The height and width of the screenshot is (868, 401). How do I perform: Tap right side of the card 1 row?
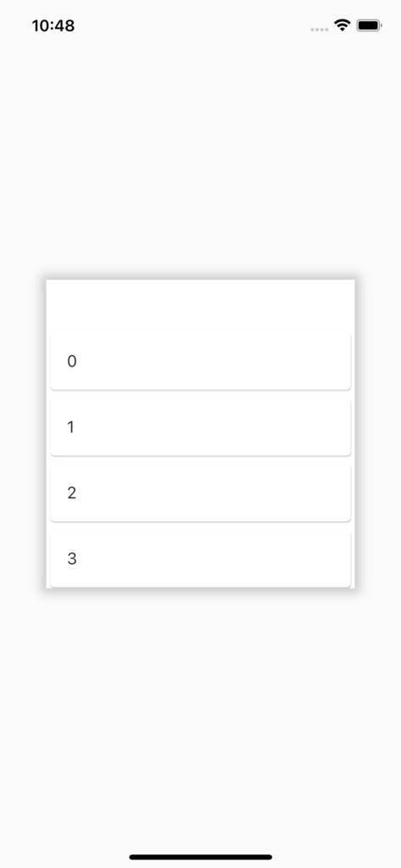(310, 427)
